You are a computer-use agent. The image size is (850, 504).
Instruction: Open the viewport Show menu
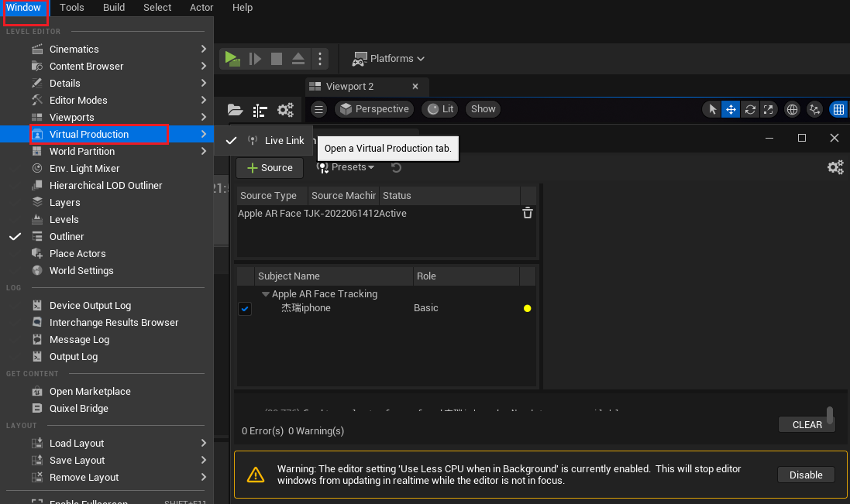(483, 109)
